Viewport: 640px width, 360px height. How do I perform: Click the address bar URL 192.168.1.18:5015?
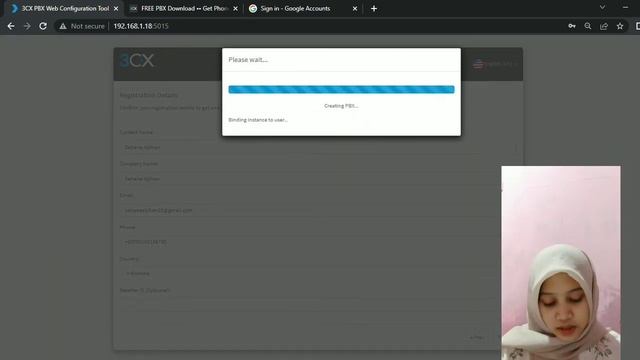pos(141,26)
